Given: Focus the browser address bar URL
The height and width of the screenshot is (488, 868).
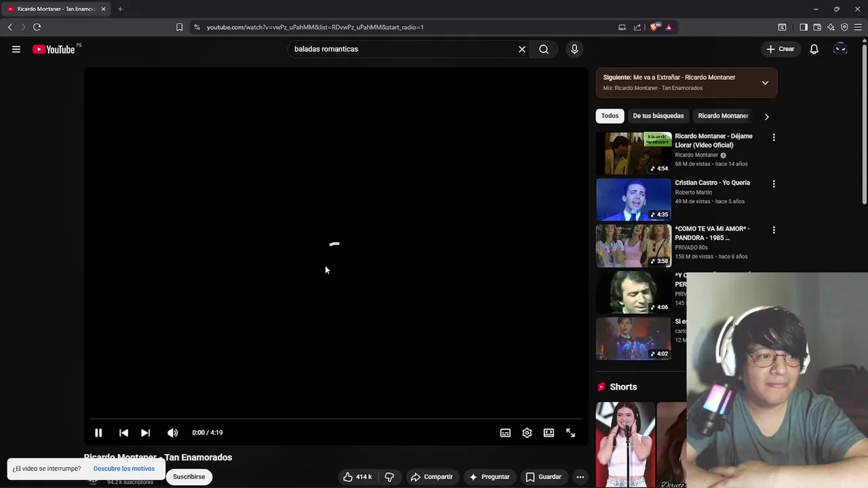Looking at the screenshot, I should click(x=315, y=27).
